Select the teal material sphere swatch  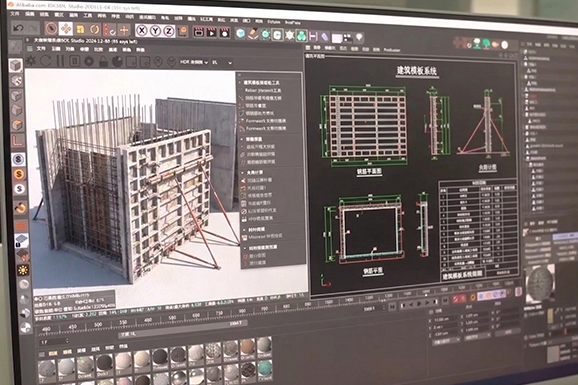(x=264, y=367)
